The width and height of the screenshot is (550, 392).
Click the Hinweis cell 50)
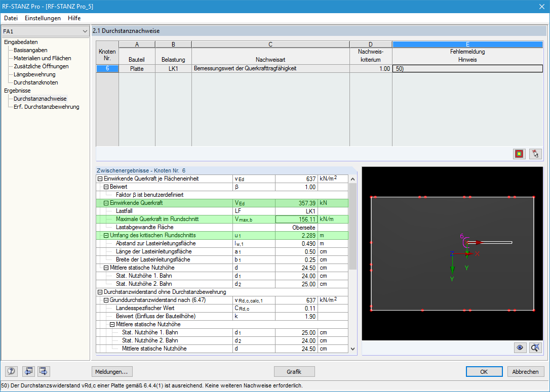click(467, 69)
